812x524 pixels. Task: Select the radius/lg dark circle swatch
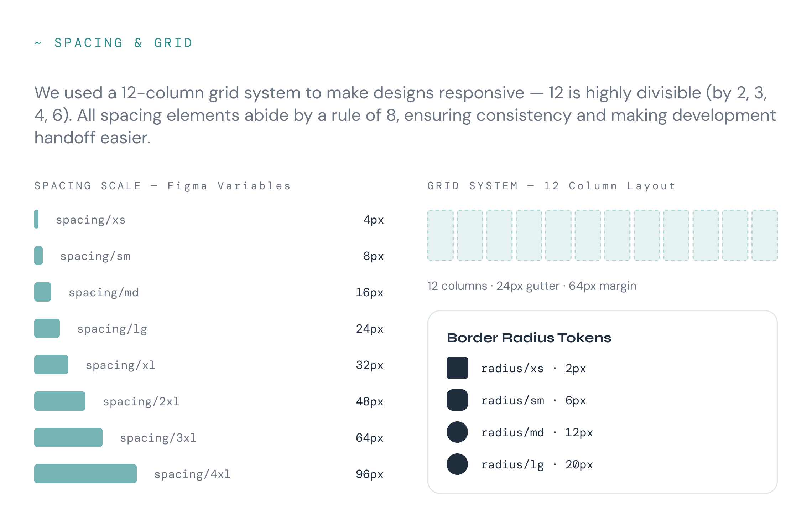457,464
